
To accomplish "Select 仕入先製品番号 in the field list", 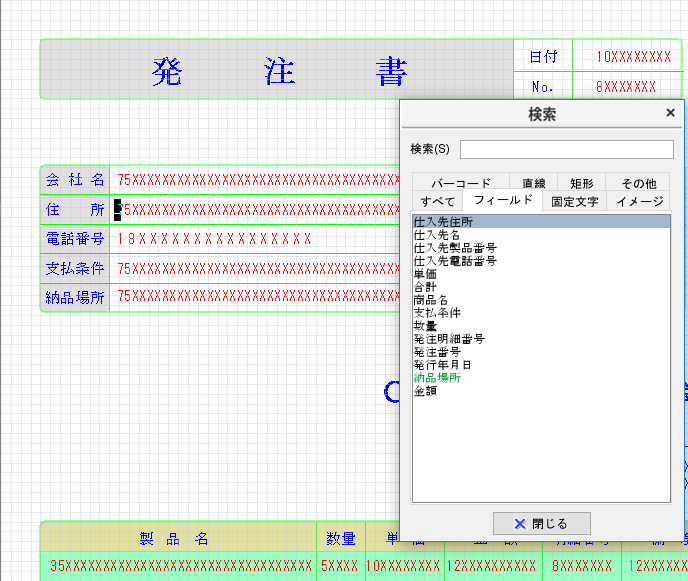I will point(541,248).
